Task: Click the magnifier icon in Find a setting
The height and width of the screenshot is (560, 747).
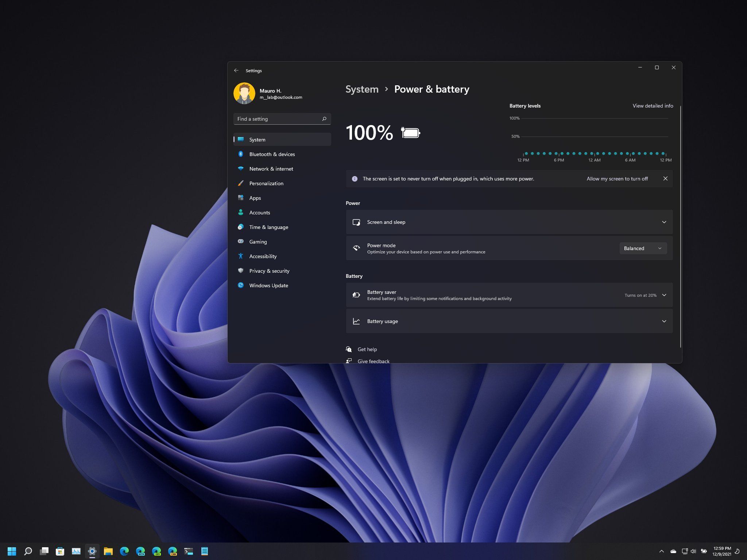Action: click(324, 119)
